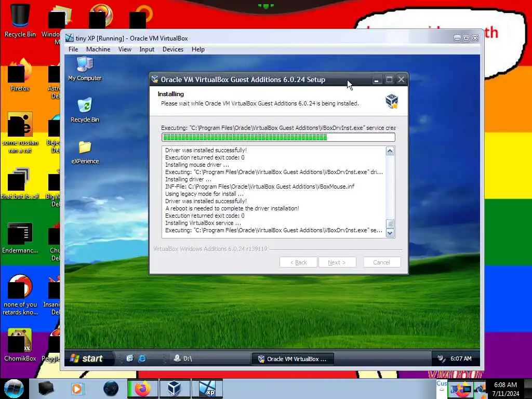The image size is (532, 399).
Task: Click Cancel in Guest Additions Setup
Action: [382, 262]
